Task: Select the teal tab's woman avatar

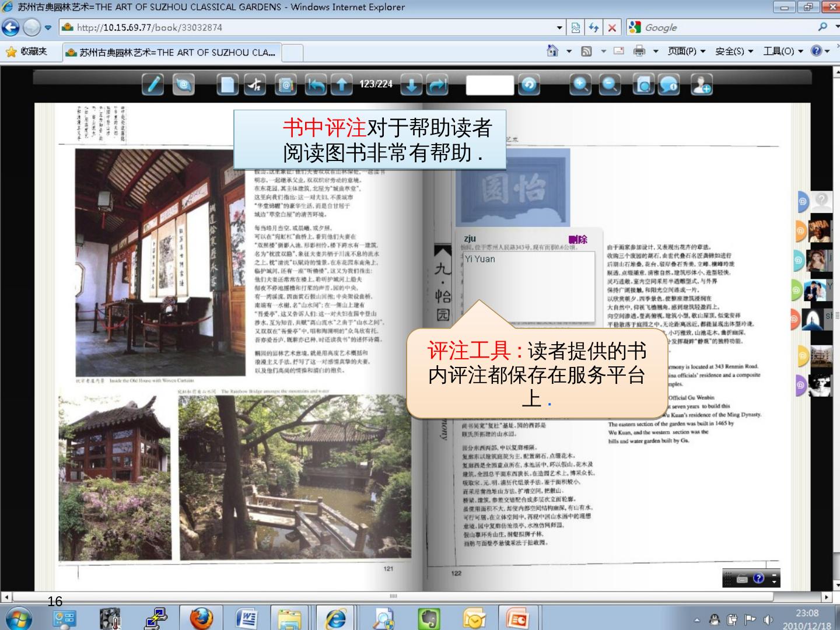Action: (x=817, y=260)
